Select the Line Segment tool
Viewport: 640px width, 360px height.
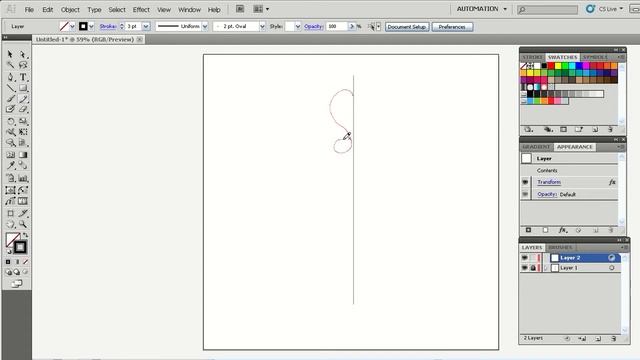point(10,88)
